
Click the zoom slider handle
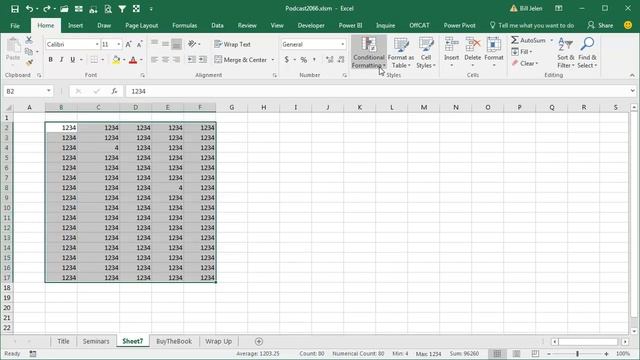577,353
